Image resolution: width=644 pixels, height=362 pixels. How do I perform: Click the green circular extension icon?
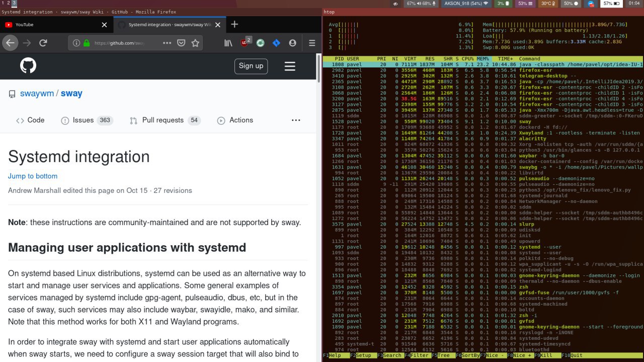tap(260, 43)
